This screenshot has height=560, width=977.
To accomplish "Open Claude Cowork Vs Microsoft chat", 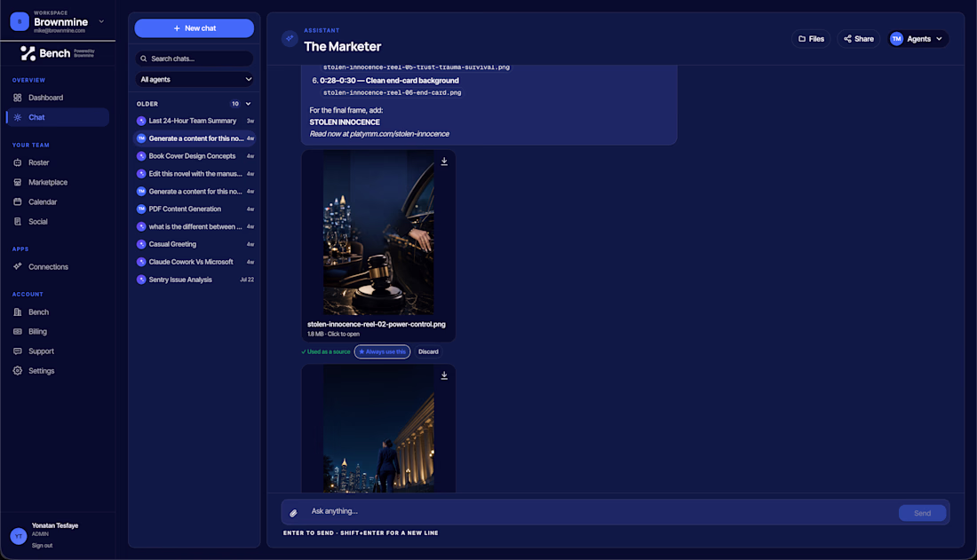I will (195, 262).
